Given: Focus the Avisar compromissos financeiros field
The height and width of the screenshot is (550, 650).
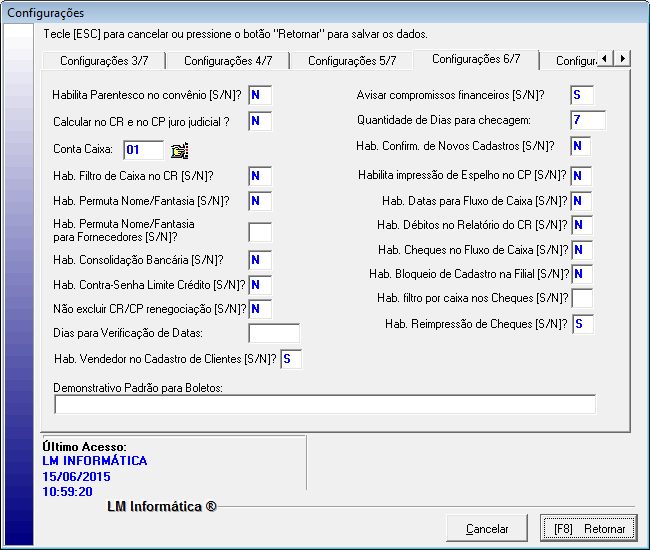Looking at the screenshot, I should tap(582, 96).
